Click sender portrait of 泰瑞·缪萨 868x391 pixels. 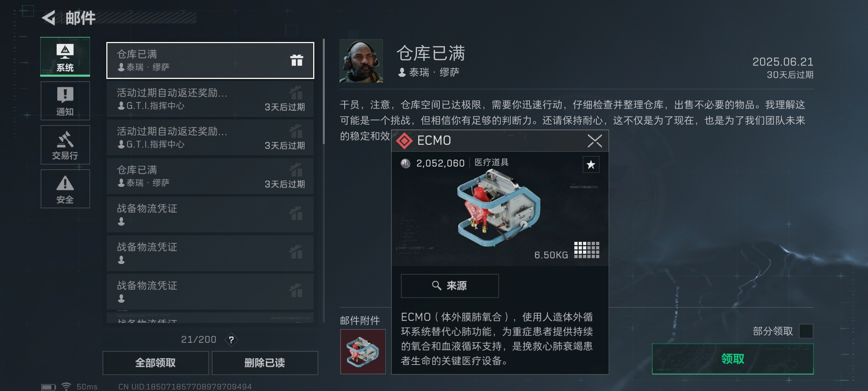tap(361, 61)
